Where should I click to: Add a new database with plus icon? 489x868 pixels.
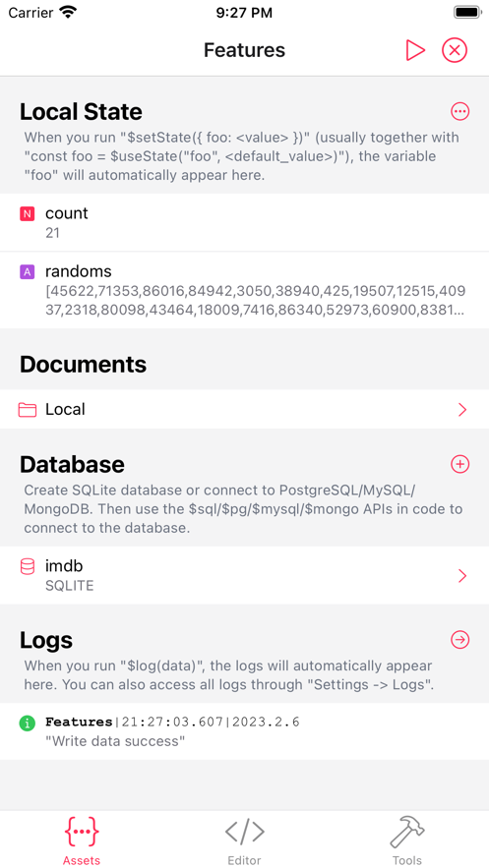[x=460, y=464]
